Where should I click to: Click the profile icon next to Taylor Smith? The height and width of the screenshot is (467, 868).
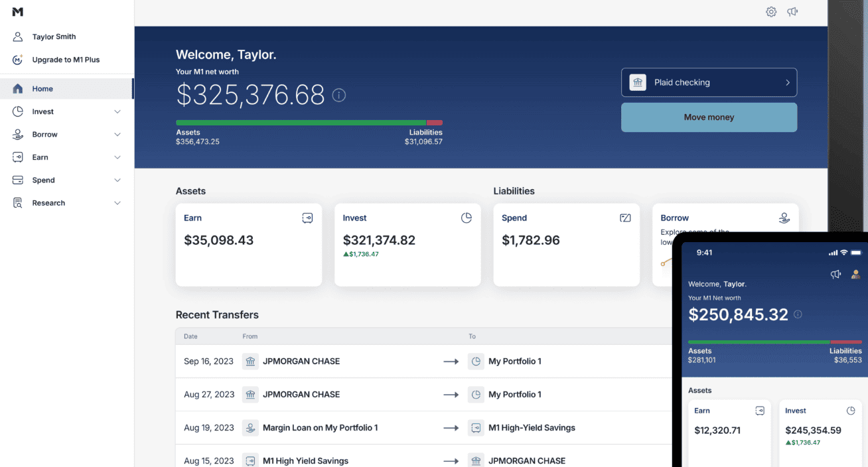[x=17, y=36]
